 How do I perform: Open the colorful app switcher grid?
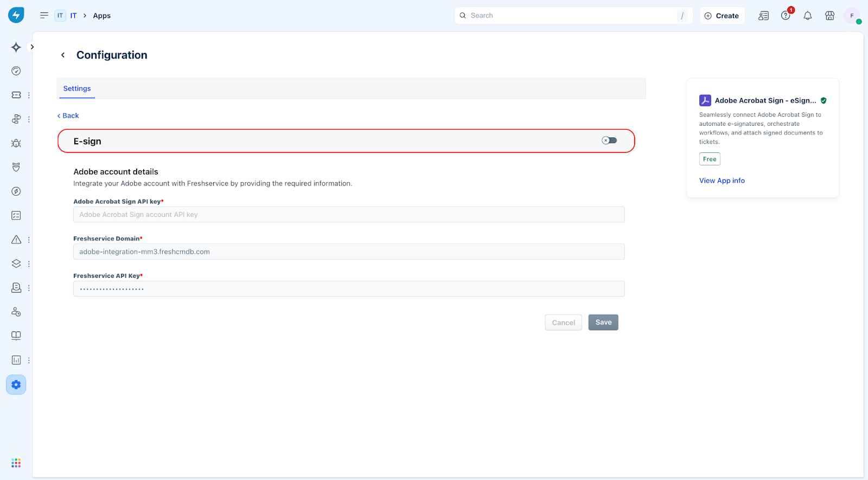16,463
